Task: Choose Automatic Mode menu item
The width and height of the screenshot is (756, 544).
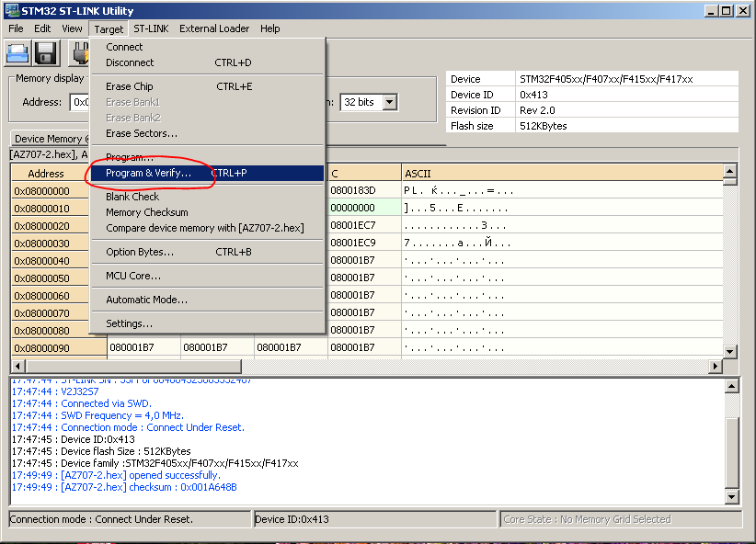Action: click(146, 300)
